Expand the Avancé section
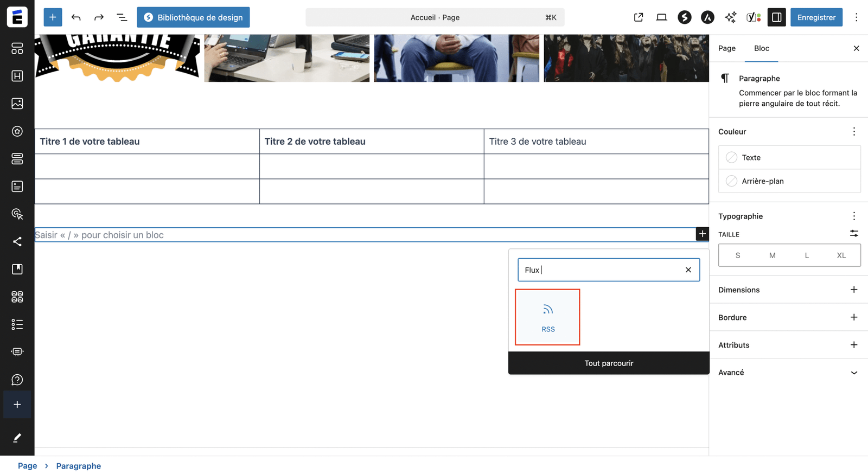This screenshot has width=868, height=474. pyautogui.click(x=853, y=373)
